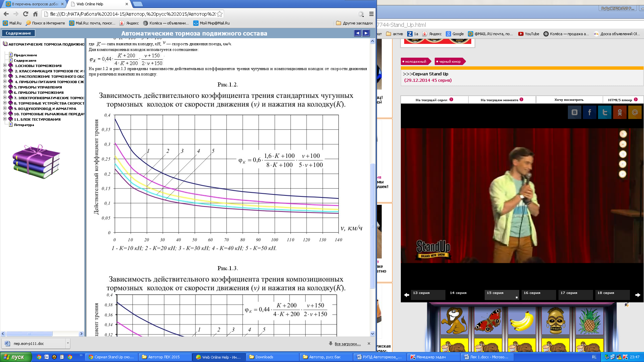Close the downloads bar
The width and height of the screenshot is (644, 362).
tap(369, 344)
